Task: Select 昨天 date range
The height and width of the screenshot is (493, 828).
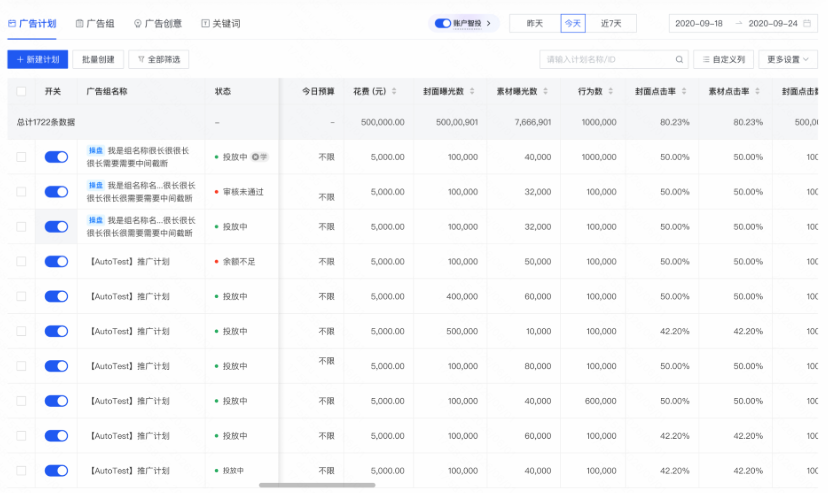Action: tap(535, 23)
